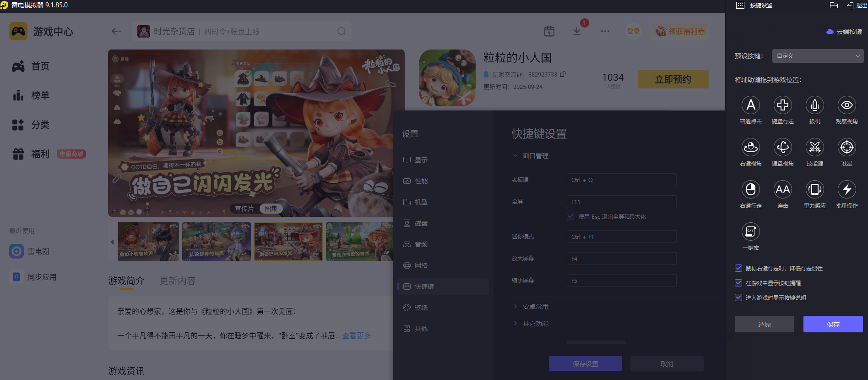
Task: Open 音频 settings category
Action: pos(443,244)
